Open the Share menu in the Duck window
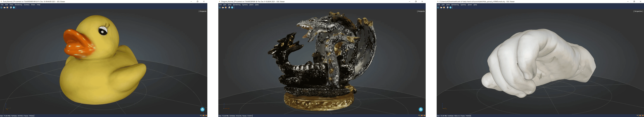 coord(33,5)
